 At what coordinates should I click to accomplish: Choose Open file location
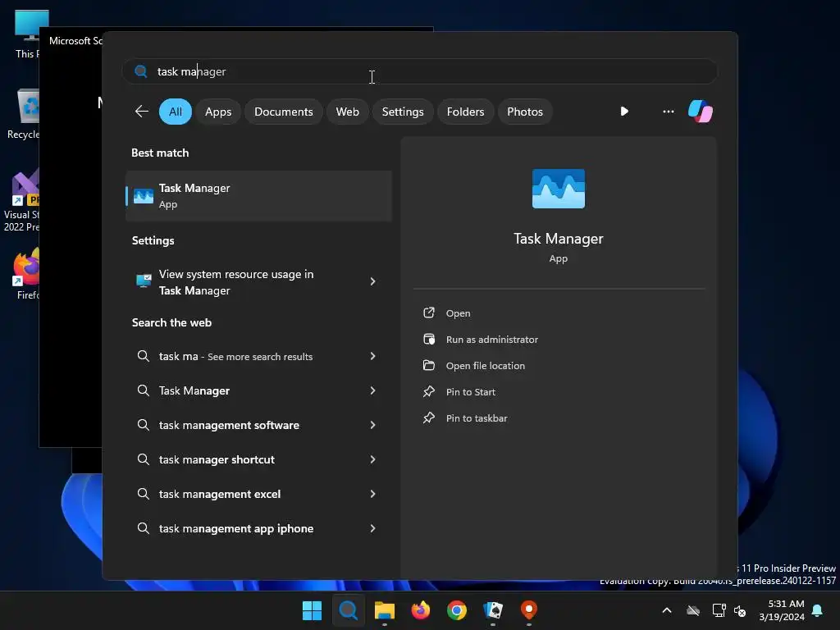coord(486,366)
